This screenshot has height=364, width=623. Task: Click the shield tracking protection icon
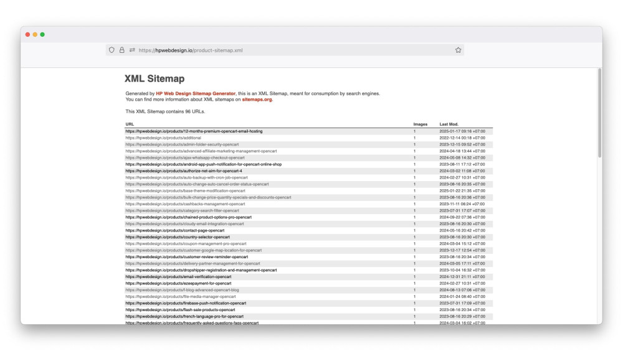112,50
